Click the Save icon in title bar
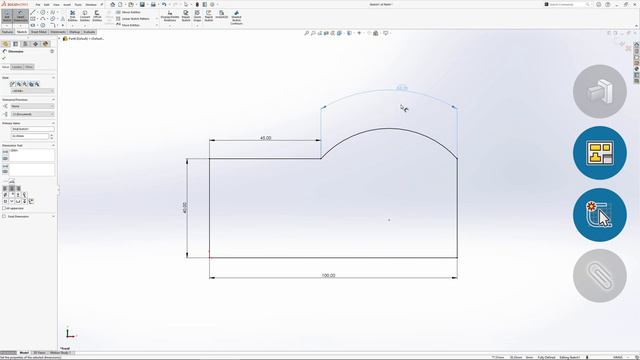This screenshot has height=360, width=640. pos(142,4)
